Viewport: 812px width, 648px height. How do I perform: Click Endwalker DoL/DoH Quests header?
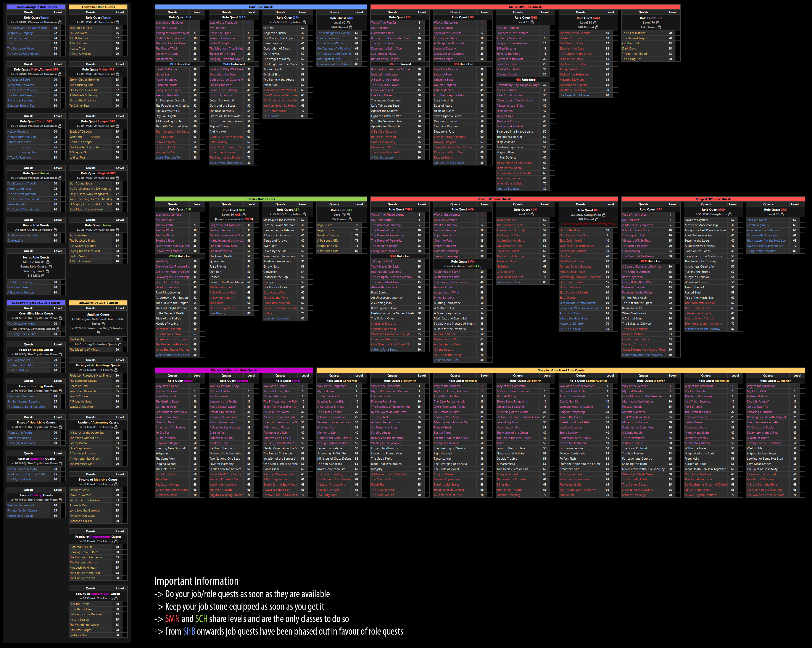[98, 303]
